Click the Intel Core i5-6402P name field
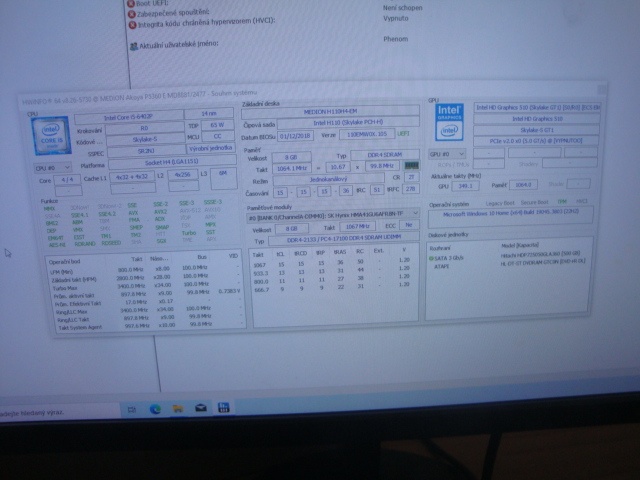 tap(129, 118)
